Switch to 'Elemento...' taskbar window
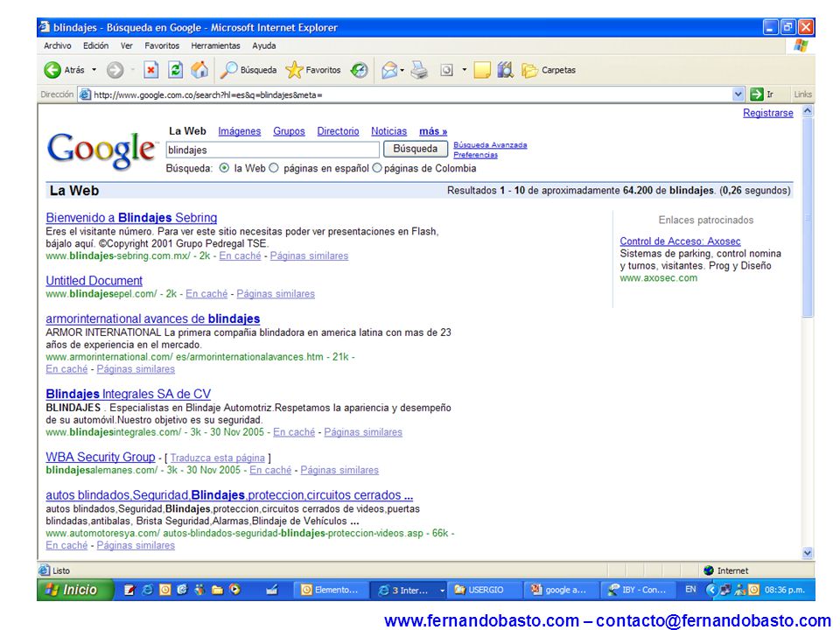840x630 pixels. point(331,590)
